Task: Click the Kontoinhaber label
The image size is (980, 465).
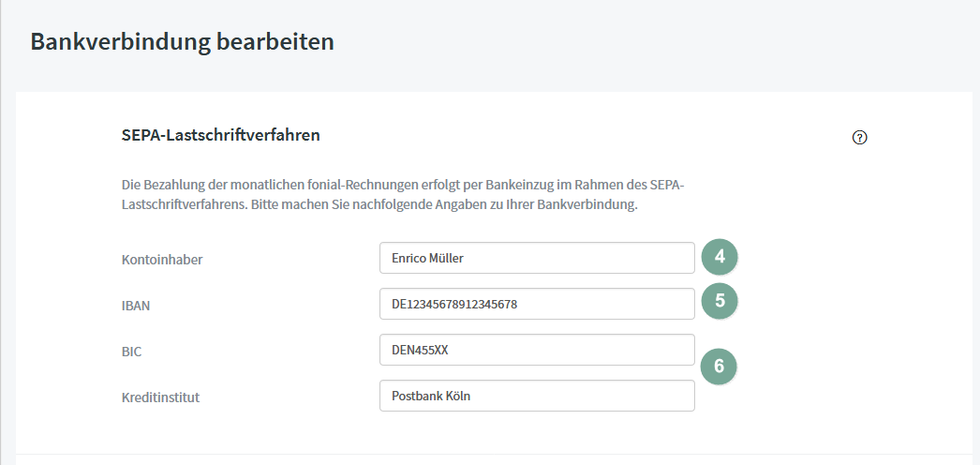Action: pyautogui.click(x=162, y=260)
